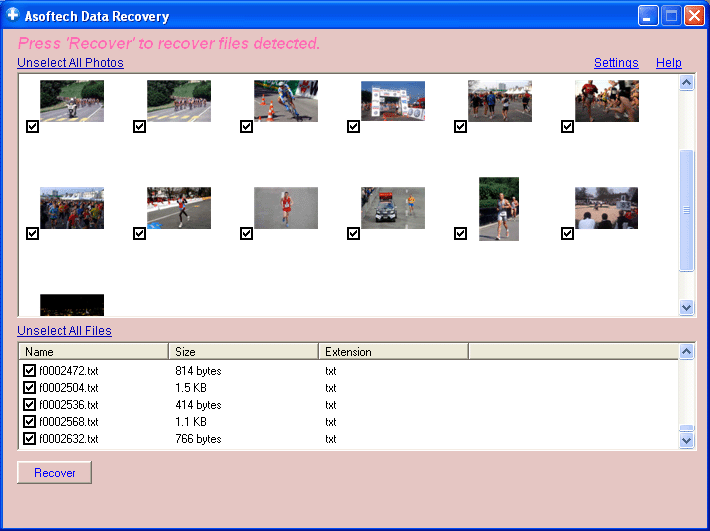Uncheck the first photo's checkbox
This screenshot has width=710, height=531.
(x=32, y=127)
